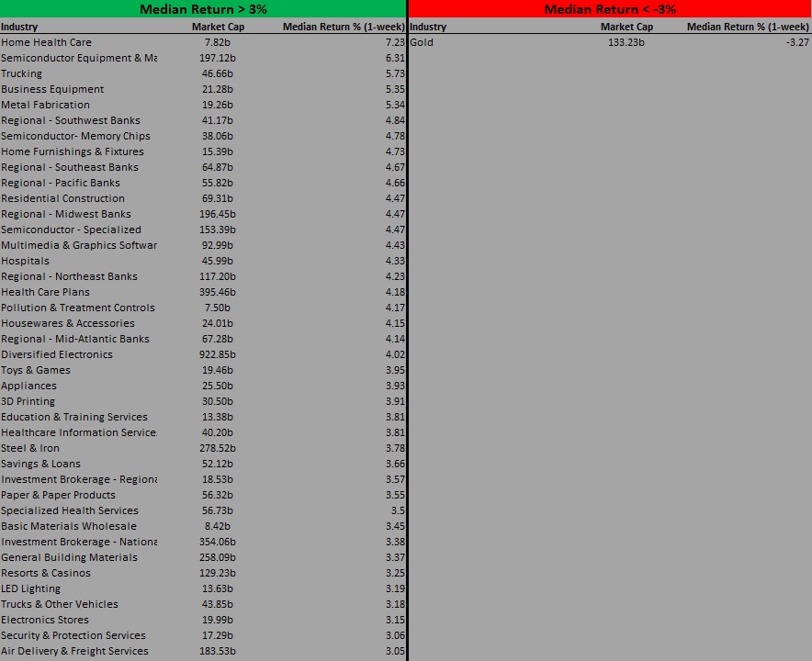Click Regional - Southwest Banks cell
The height and width of the screenshot is (661, 812).
[71, 120]
